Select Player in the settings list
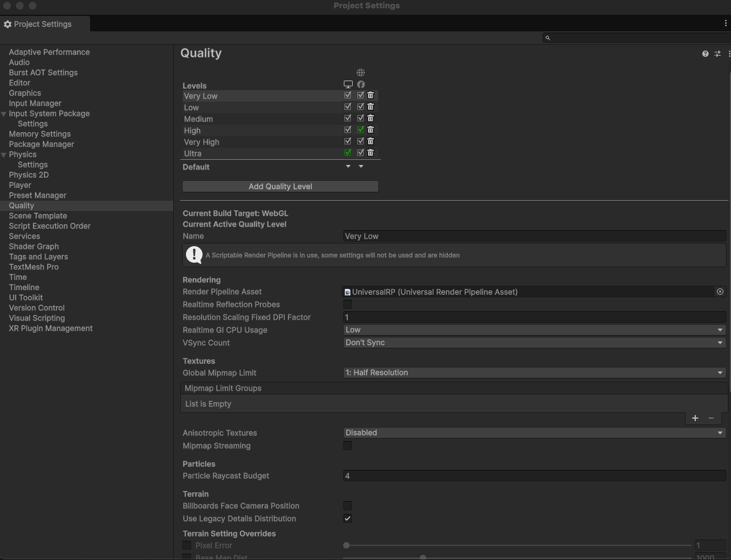Screen dimensions: 731x560 pyautogui.click(x=20, y=185)
